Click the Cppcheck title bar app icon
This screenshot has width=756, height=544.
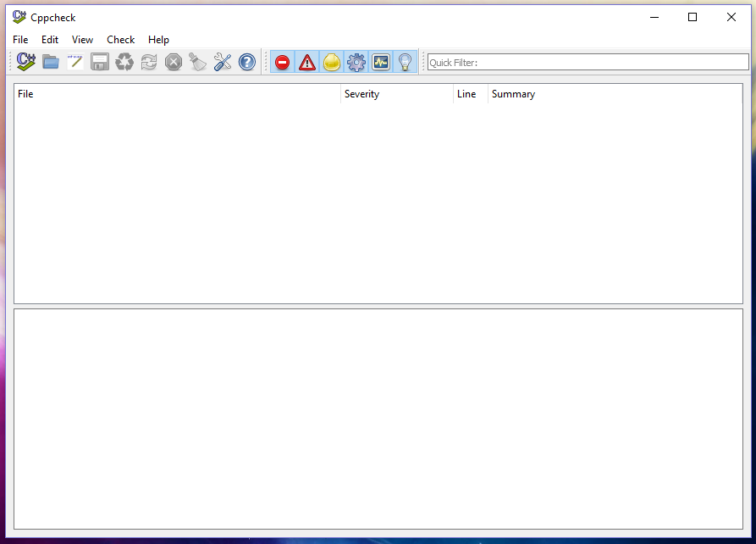coord(19,18)
